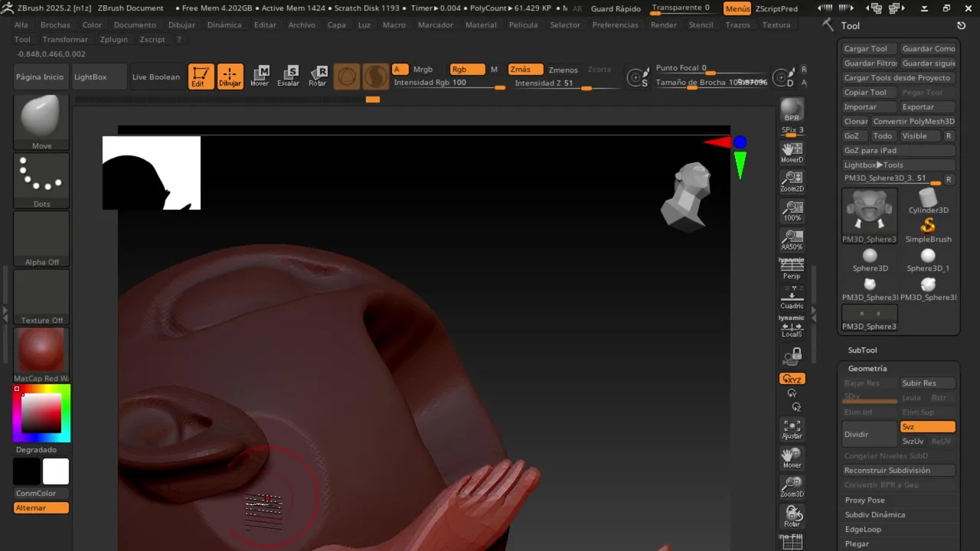Expand the Plegar subsection
The height and width of the screenshot is (551, 980).
[857, 543]
